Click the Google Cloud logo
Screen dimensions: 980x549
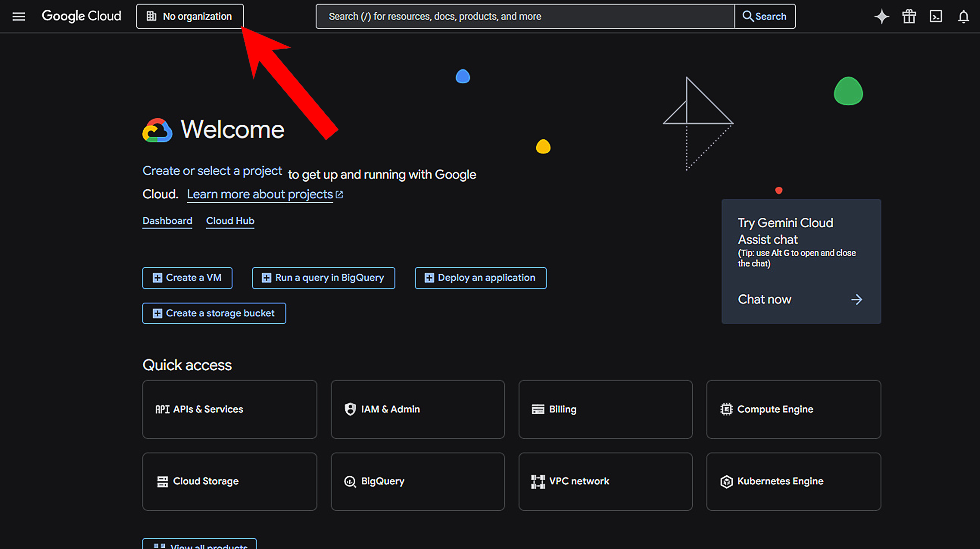click(x=81, y=16)
